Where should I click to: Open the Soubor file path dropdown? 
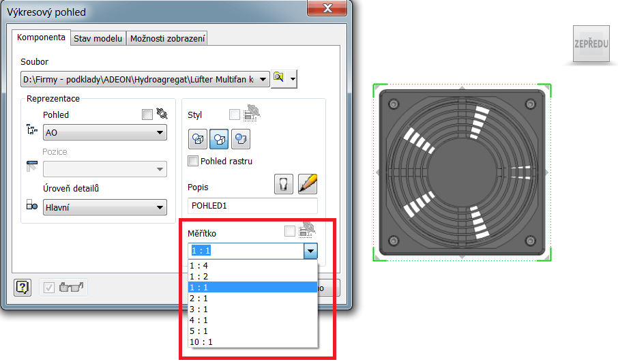coord(145,79)
